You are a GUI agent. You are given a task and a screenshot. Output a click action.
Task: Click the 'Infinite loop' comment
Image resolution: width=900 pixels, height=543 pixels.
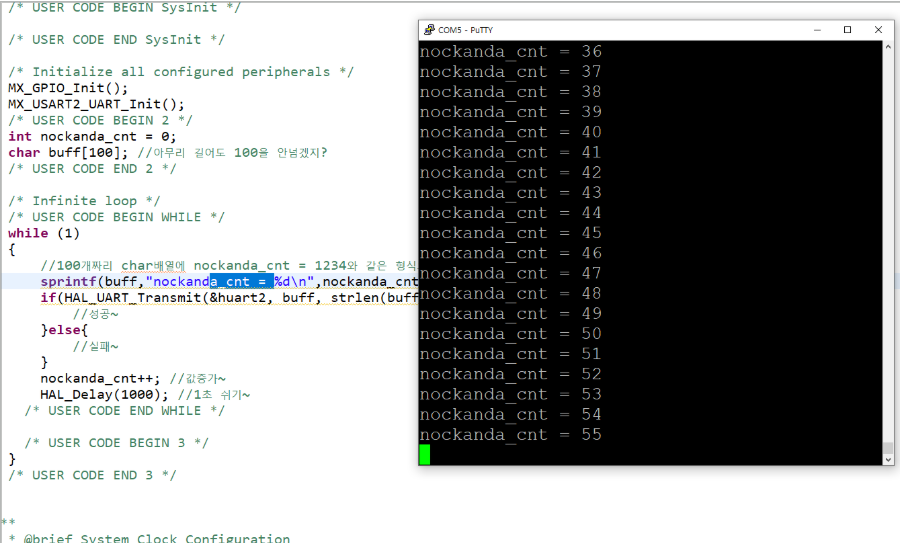coord(84,201)
